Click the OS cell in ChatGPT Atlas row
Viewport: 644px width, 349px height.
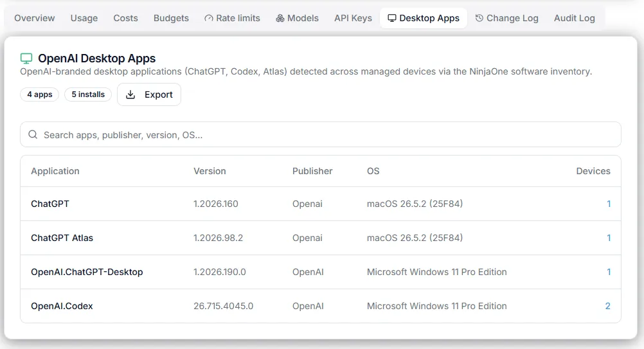pyautogui.click(x=415, y=238)
